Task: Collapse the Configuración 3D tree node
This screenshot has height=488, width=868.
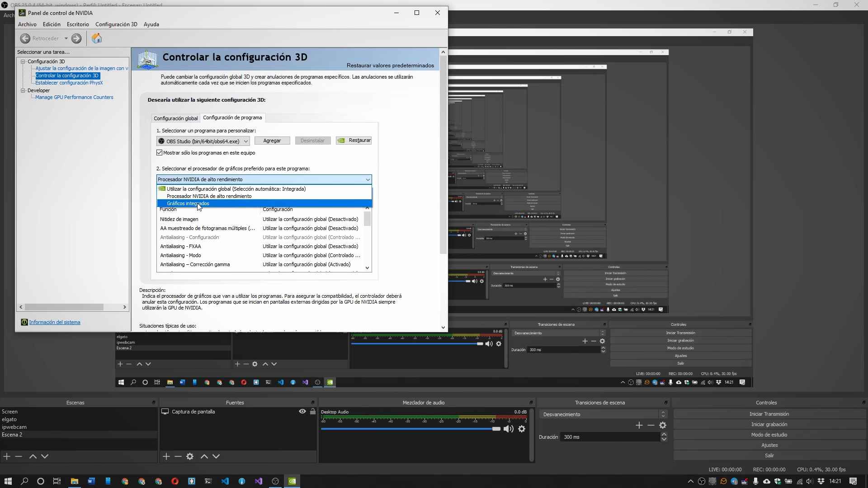Action: [x=23, y=61]
